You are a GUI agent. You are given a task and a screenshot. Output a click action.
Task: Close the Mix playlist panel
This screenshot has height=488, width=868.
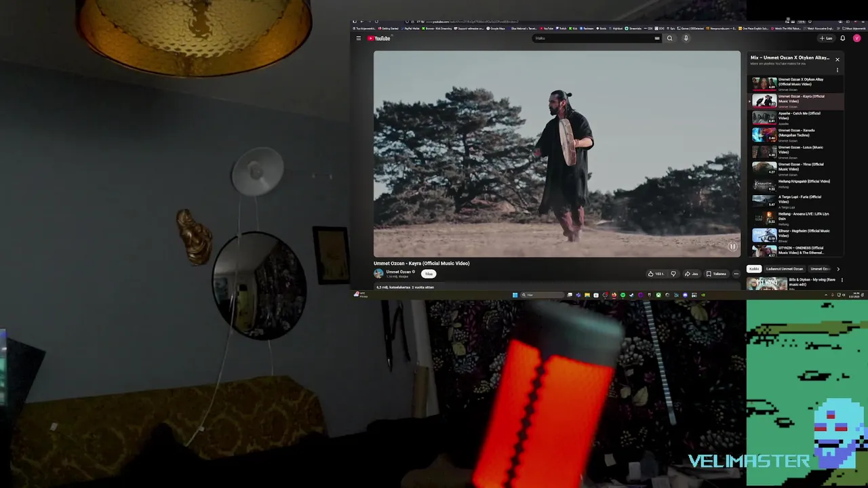(837, 60)
